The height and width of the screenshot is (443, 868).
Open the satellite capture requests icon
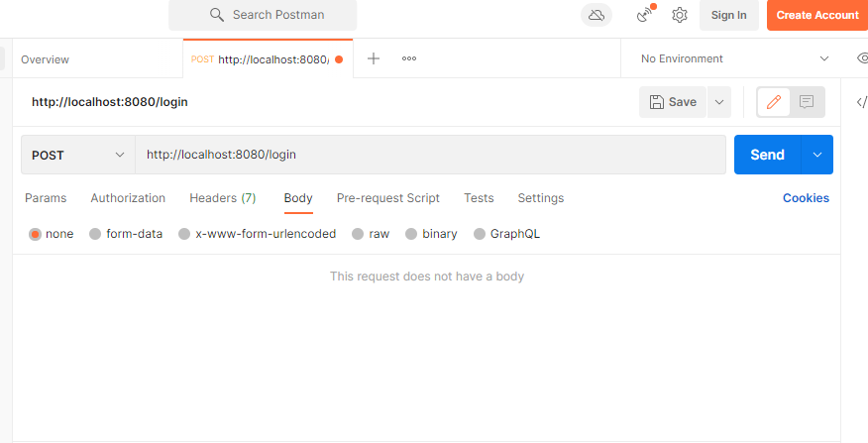[x=645, y=15]
